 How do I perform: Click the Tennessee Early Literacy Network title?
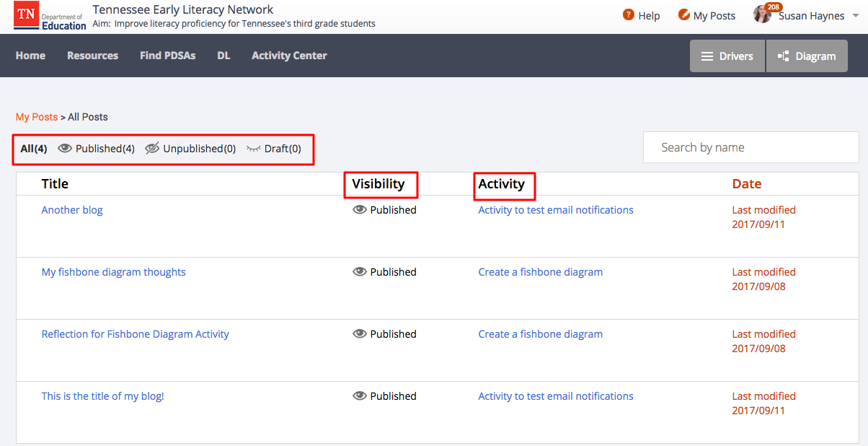[x=183, y=9]
